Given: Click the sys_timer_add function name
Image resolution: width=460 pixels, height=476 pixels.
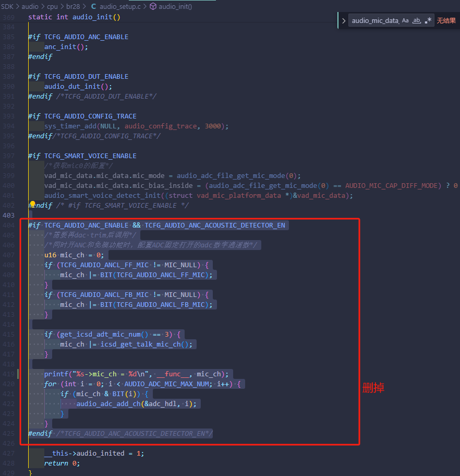Looking at the screenshot, I should [x=70, y=126].
